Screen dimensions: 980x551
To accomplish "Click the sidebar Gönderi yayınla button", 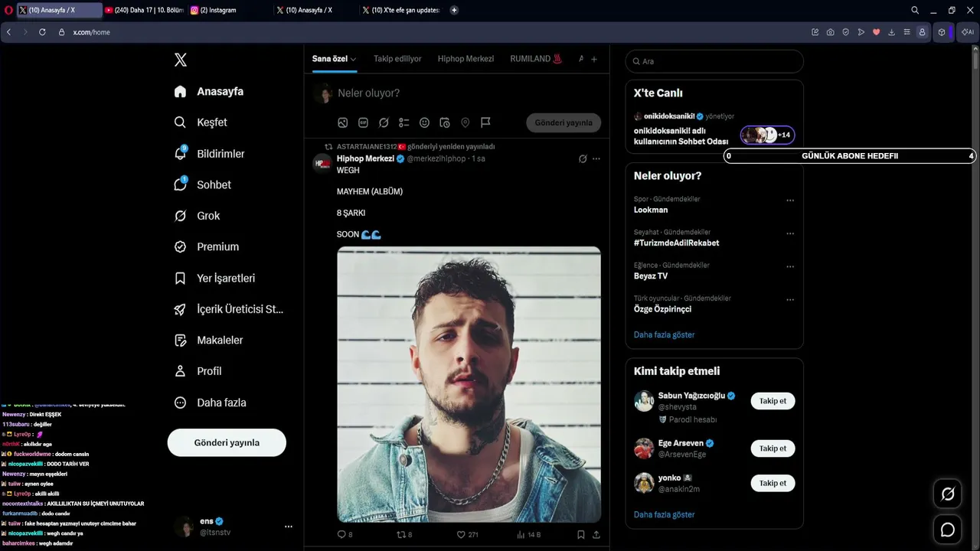I will point(227,442).
